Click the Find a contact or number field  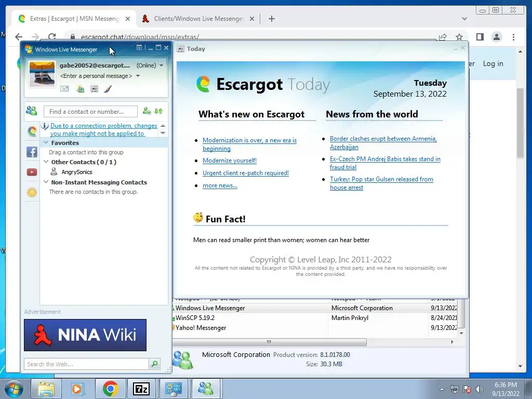click(90, 111)
